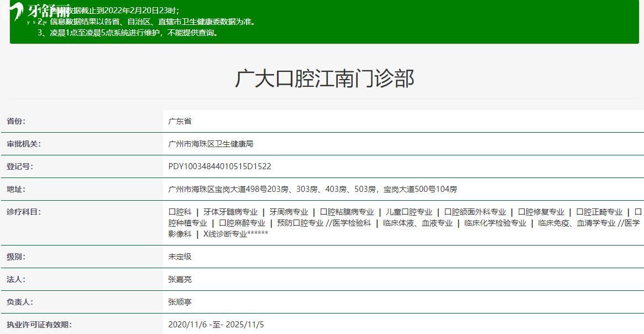Select 广州市海珠区卫生健康局 text
This screenshot has height=334, width=644.
pyautogui.click(x=211, y=144)
